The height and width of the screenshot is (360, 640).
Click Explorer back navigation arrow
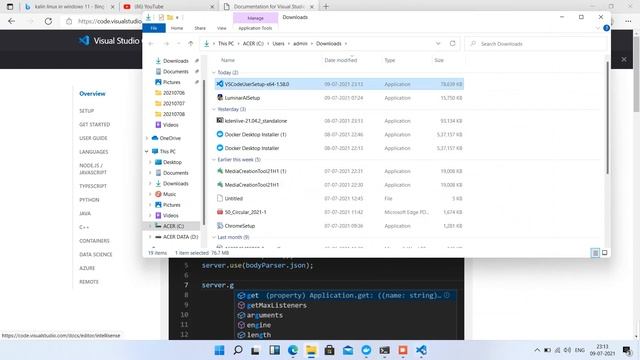pyautogui.click(x=151, y=44)
